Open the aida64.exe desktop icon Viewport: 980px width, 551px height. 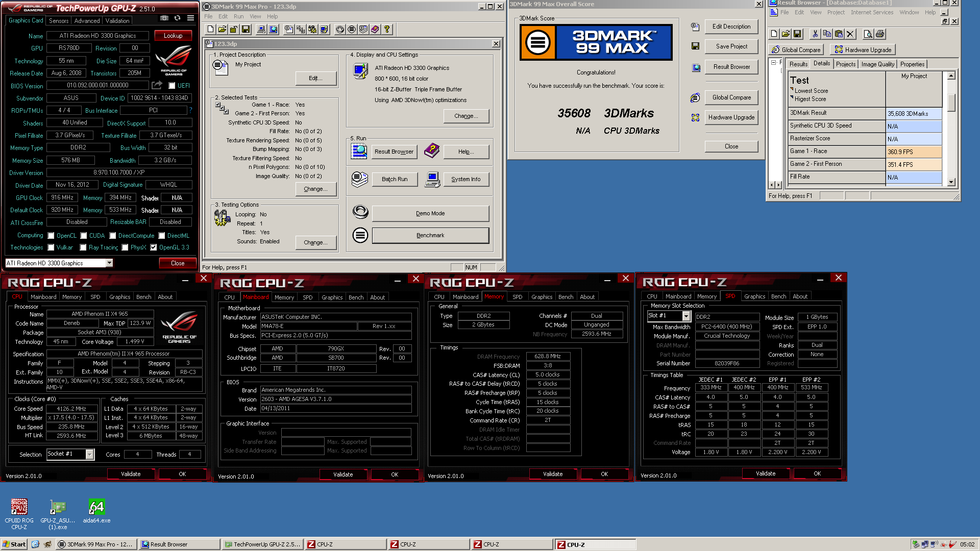[96, 511]
